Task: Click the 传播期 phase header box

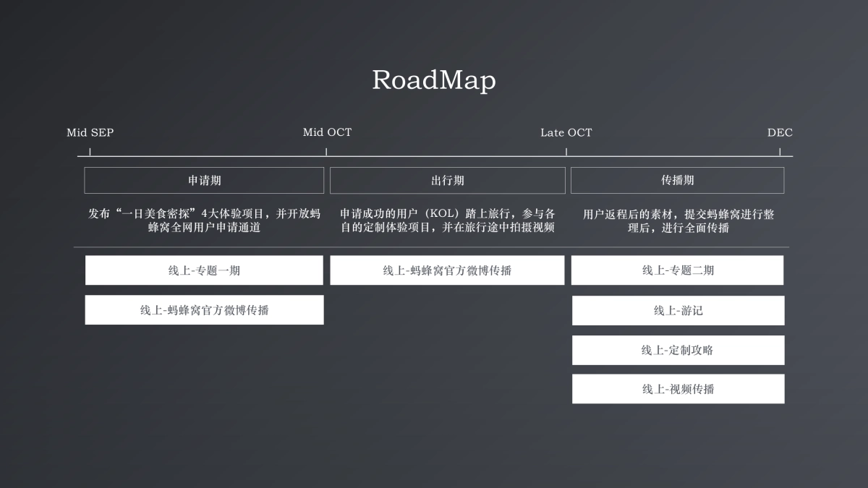Action: pos(678,180)
